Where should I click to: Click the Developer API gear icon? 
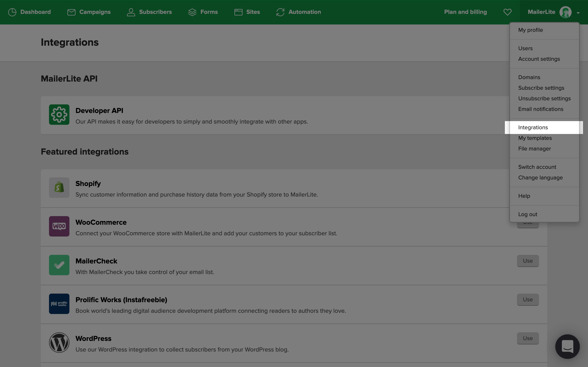(59, 115)
